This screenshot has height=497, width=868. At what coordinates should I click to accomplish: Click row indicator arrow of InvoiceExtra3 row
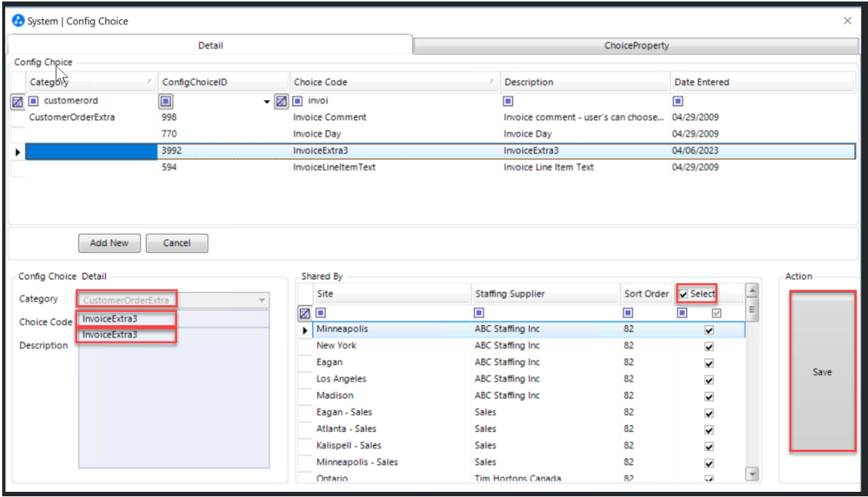pyautogui.click(x=18, y=151)
